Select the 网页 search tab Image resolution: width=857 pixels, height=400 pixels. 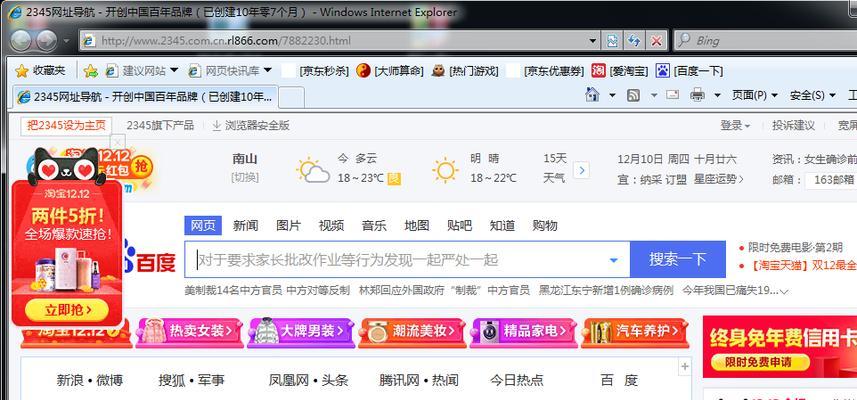point(203,225)
